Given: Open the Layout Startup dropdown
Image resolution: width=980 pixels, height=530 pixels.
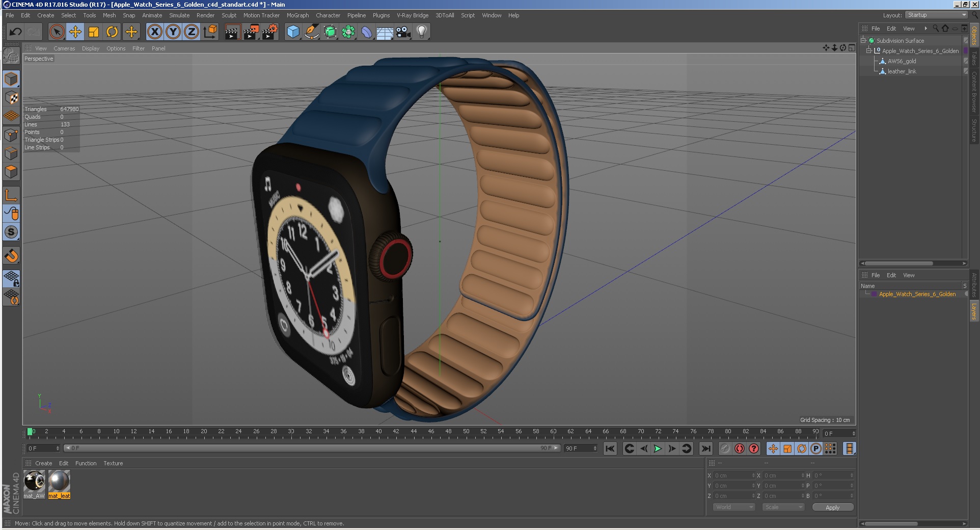Looking at the screenshot, I should coord(936,15).
